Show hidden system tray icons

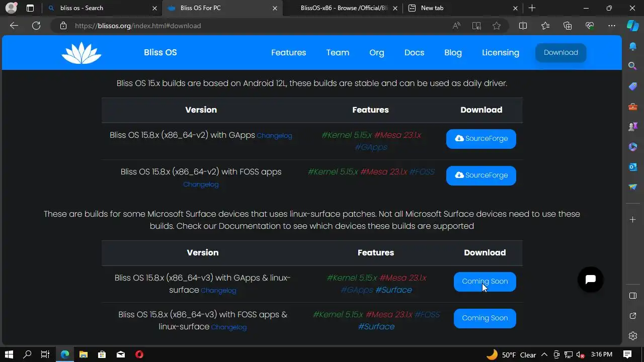coord(544,354)
